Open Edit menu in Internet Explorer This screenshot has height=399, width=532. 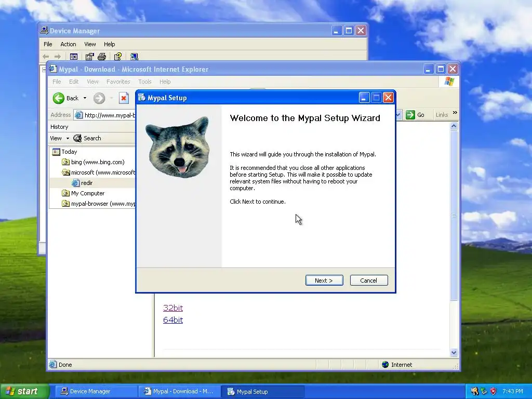pyautogui.click(x=74, y=82)
